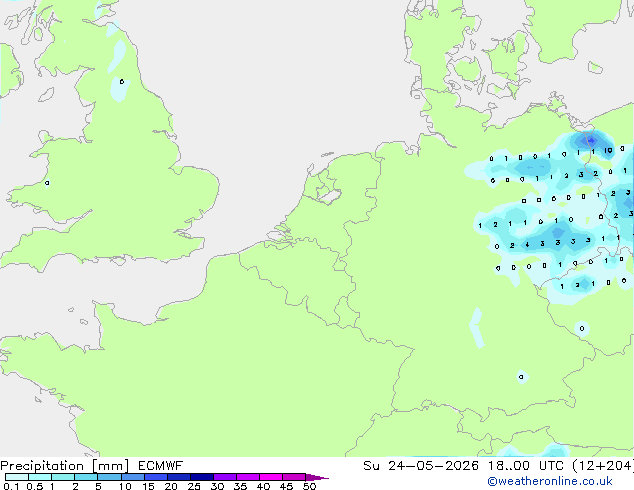Screen dimensions: 634x490
Task: Choose the 20–25 mm dark blue swatch
Action: pyautogui.click(x=178, y=477)
